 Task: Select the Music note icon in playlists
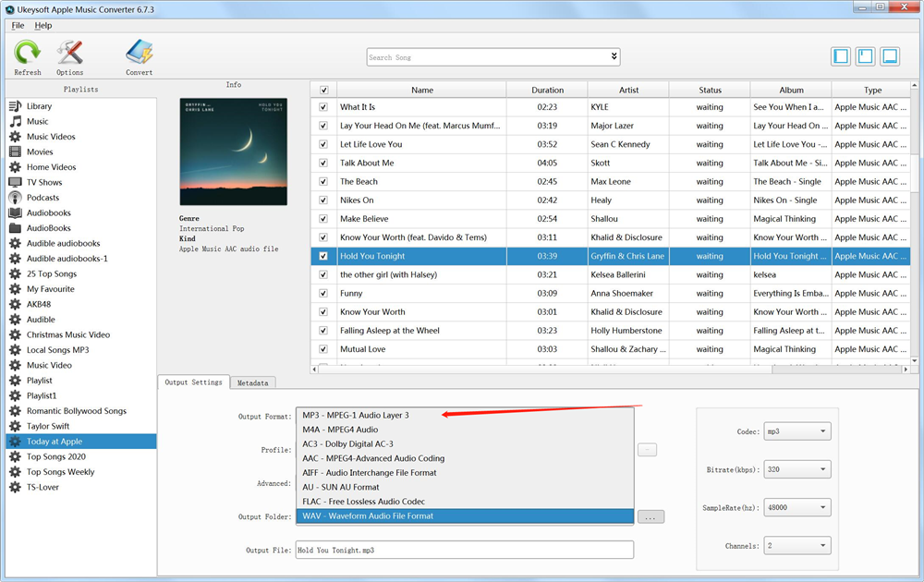pos(16,121)
